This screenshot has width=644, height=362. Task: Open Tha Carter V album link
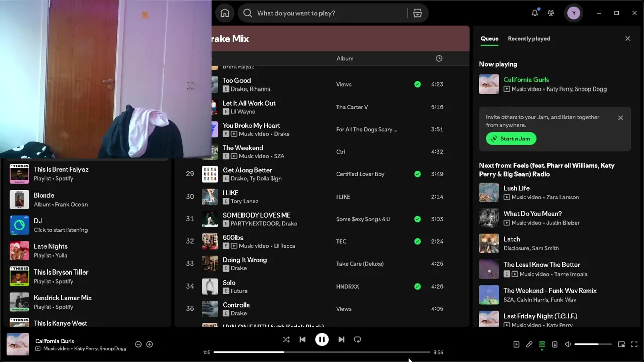click(x=352, y=107)
